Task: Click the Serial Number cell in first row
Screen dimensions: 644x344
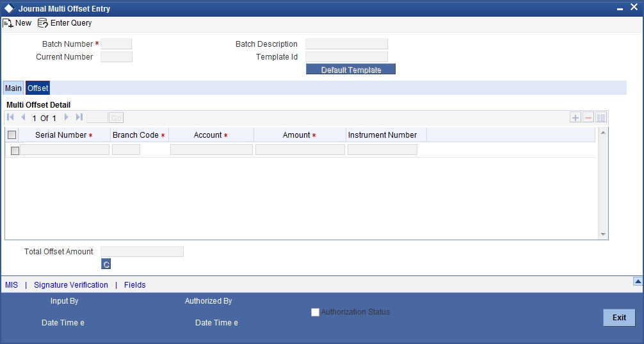Action: point(65,150)
